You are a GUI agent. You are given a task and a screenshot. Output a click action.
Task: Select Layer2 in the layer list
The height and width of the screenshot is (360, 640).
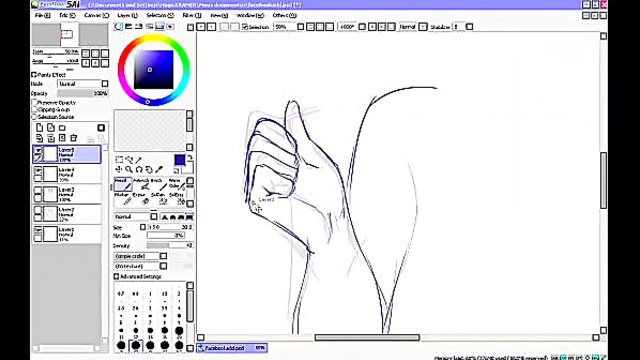pos(67,214)
